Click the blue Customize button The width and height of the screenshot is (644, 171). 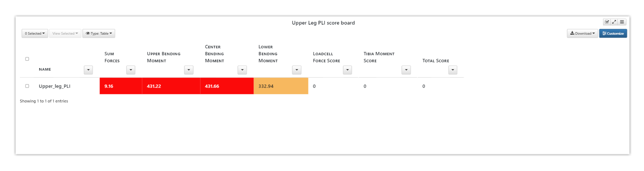tap(613, 33)
